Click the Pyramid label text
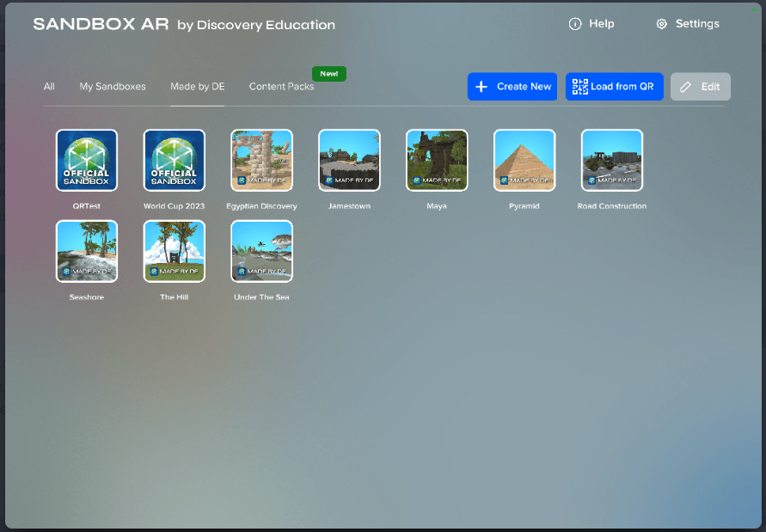This screenshot has height=532, width=766. 524,206
